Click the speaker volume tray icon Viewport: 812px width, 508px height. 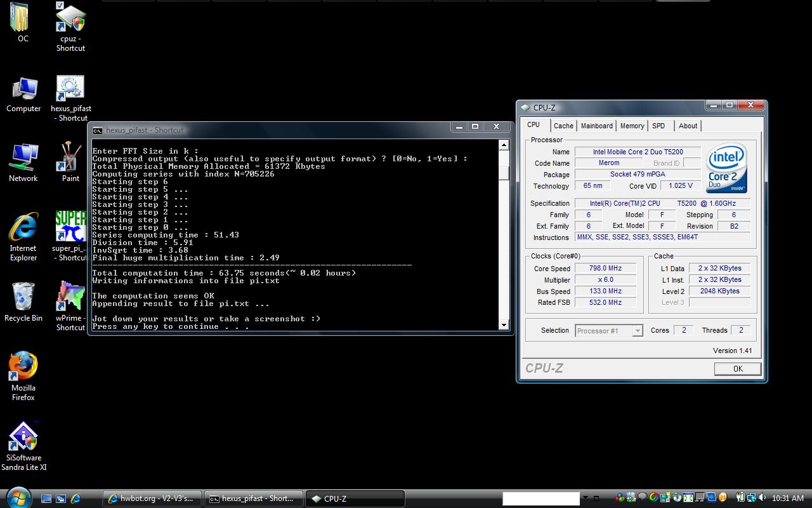(x=762, y=498)
